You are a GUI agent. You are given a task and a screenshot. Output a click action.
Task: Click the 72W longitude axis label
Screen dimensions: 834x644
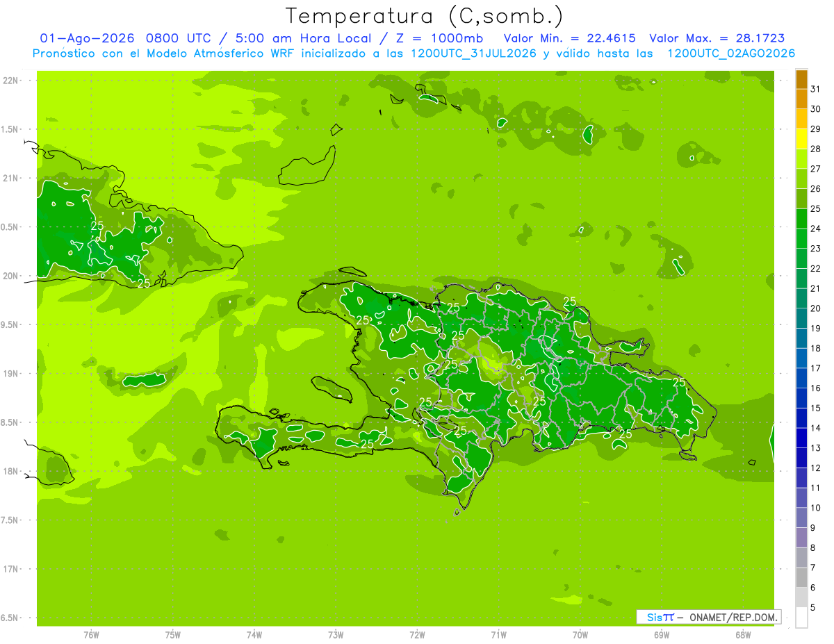[x=417, y=635]
